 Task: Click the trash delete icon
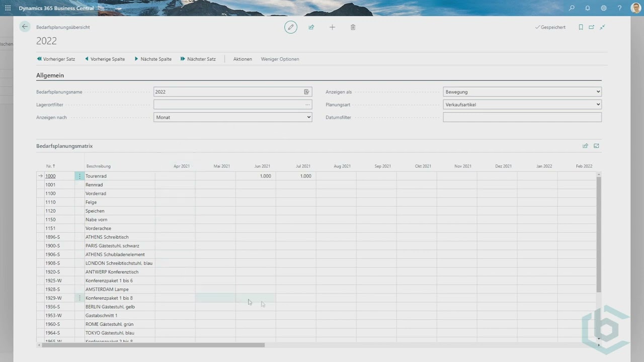point(353,27)
